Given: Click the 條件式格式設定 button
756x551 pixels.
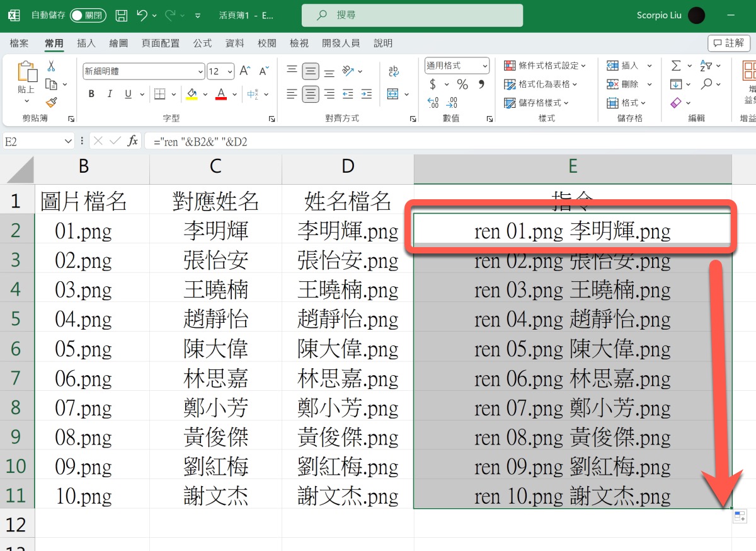Looking at the screenshot, I should (x=545, y=66).
